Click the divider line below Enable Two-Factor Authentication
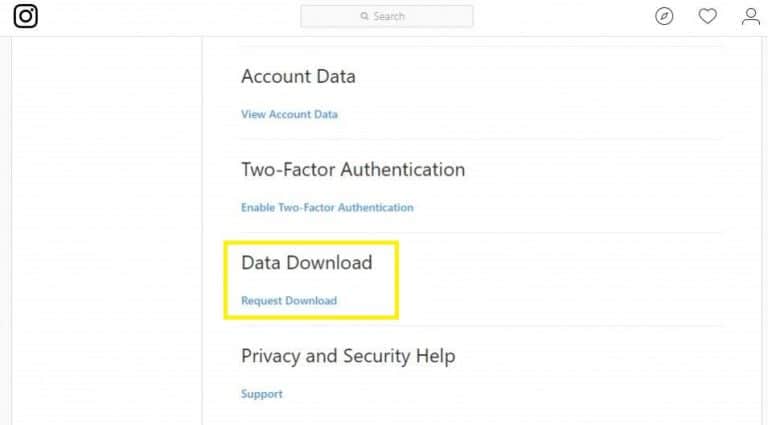Image resolution: width=768 pixels, height=425 pixels. (x=481, y=232)
